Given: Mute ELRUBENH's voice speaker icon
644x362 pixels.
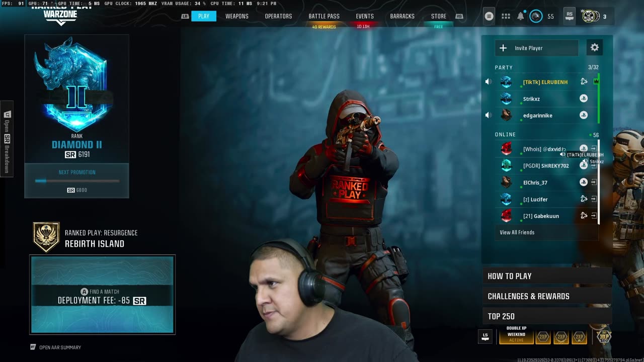Looking at the screenshot, I should point(488,82).
